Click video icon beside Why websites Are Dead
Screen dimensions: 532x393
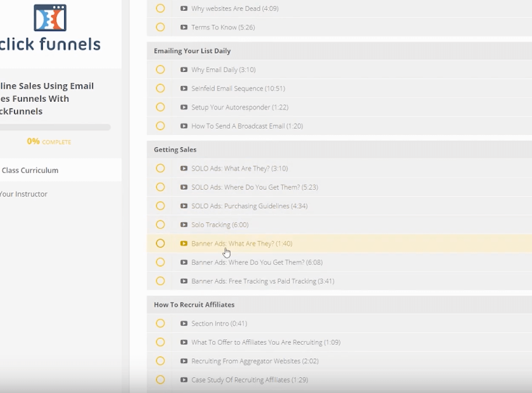point(184,8)
